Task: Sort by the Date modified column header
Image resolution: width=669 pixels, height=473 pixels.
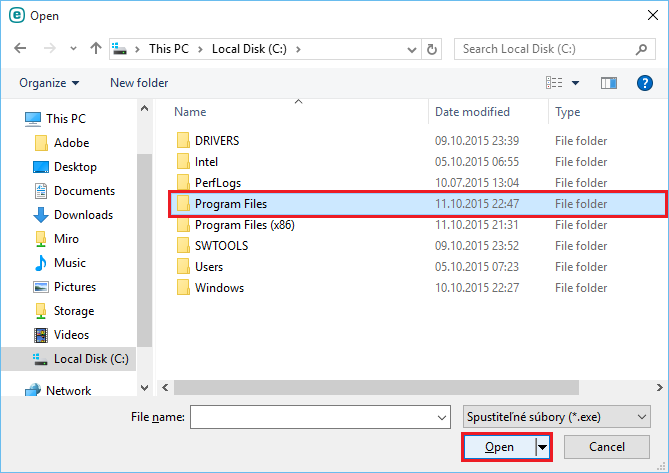Action: point(472,112)
